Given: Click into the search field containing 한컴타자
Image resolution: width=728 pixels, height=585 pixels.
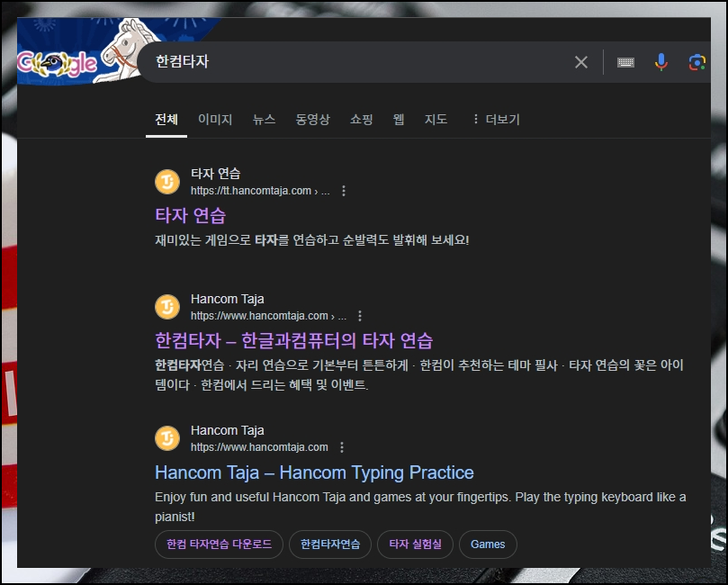Looking at the screenshot, I should pyautogui.click(x=357, y=62).
